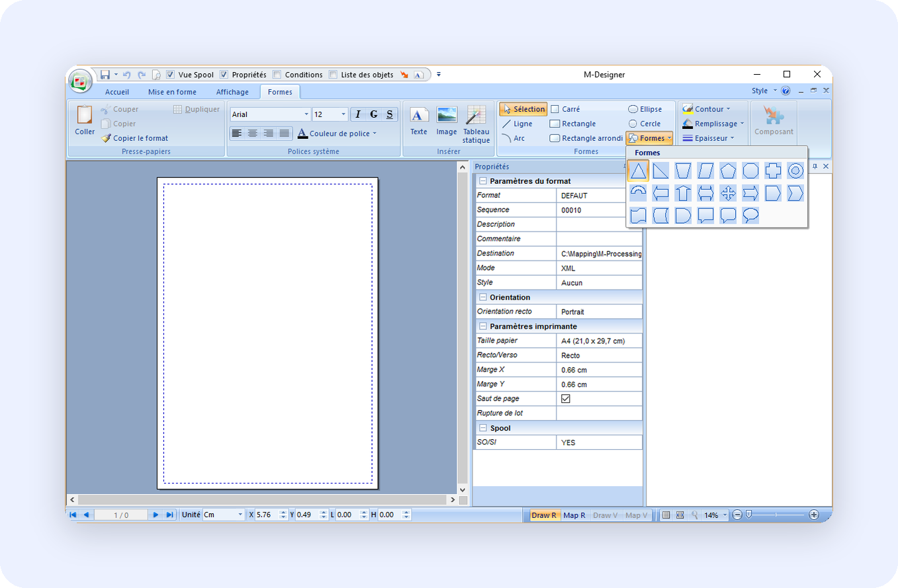Pick the donut ring shape
This screenshot has height=588, width=898.
(795, 171)
